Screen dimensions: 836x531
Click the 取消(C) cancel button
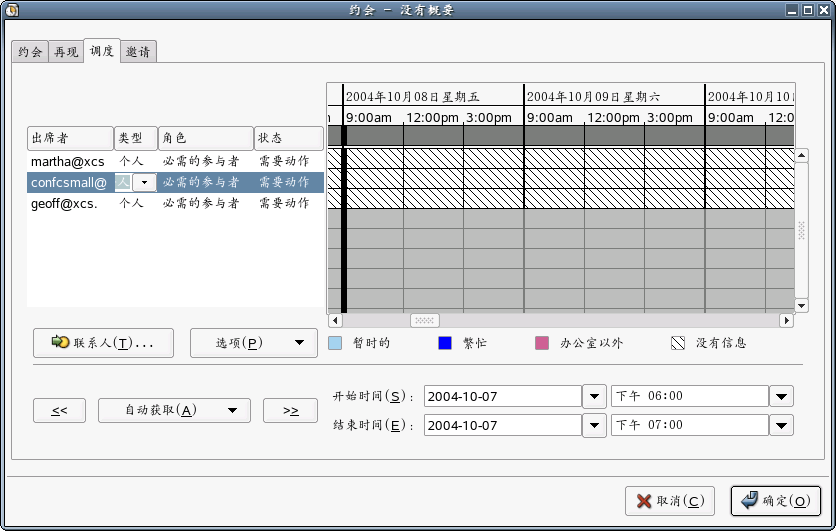click(670, 501)
